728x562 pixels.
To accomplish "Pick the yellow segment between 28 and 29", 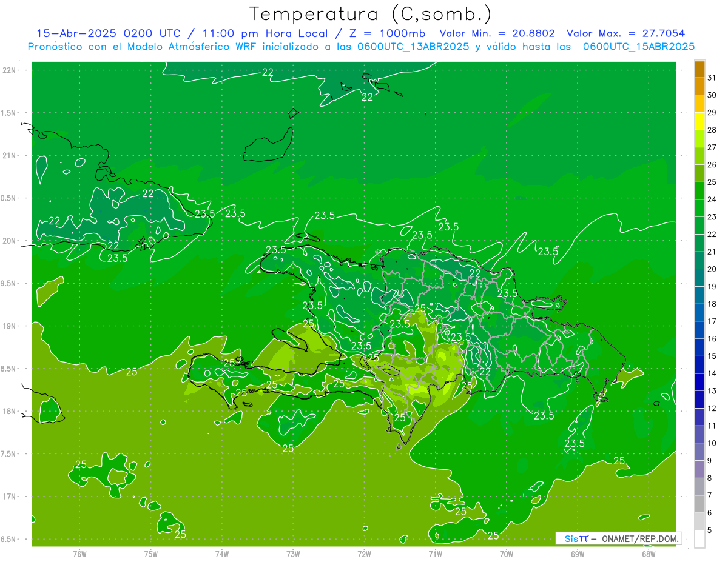I will coord(699,121).
